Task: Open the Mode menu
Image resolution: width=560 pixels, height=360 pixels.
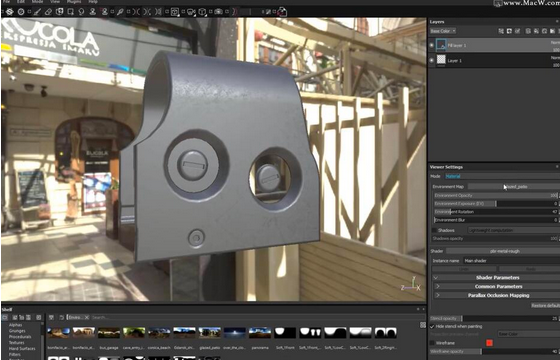Action: (38, 2)
